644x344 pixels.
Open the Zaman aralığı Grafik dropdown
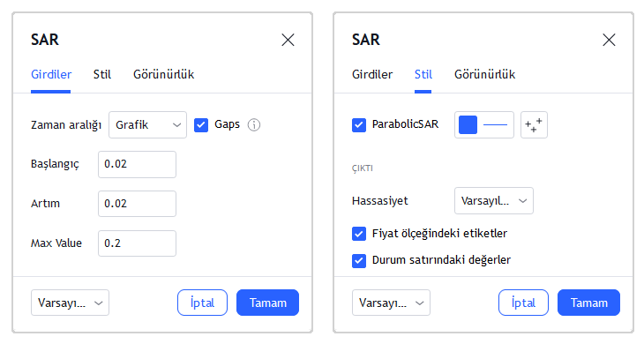coord(148,124)
